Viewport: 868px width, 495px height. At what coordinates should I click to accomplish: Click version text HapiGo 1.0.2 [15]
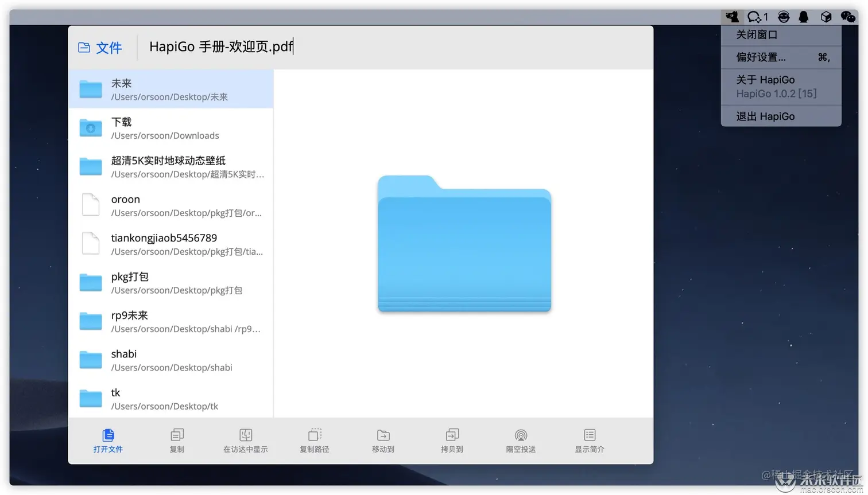point(776,93)
